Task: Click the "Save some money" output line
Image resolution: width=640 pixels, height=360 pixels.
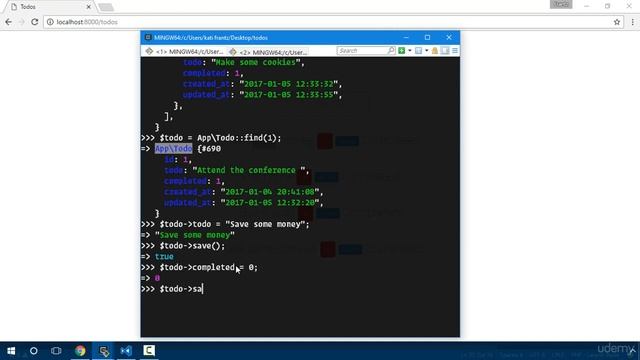Action: tap(195, 235)
